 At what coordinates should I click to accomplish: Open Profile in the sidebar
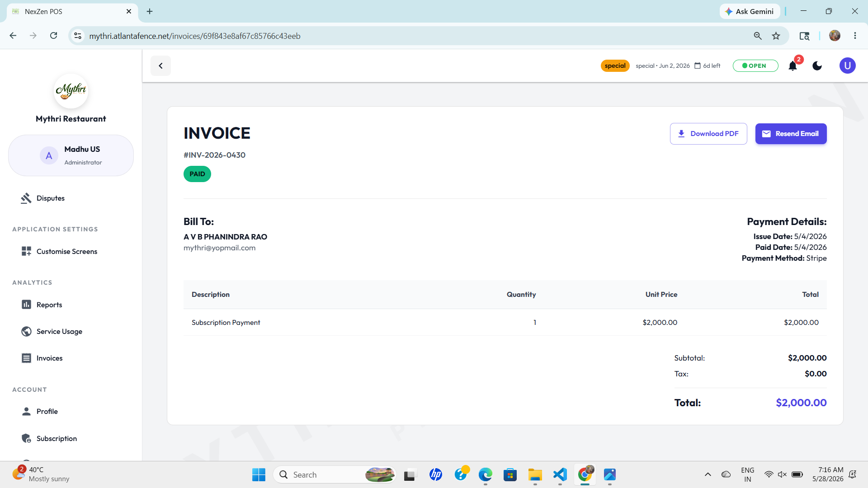[47, 412]
